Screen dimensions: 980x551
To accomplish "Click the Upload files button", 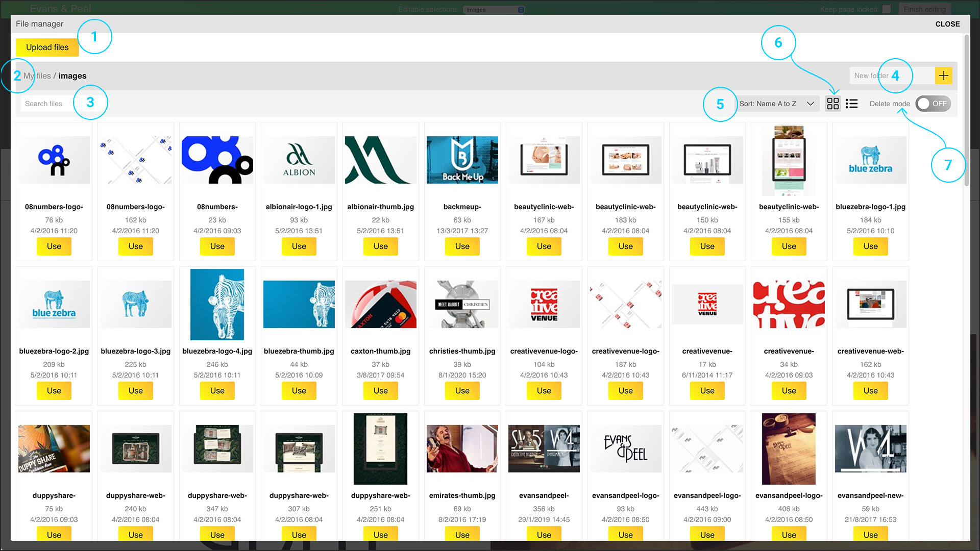I will tap(47, 47).
